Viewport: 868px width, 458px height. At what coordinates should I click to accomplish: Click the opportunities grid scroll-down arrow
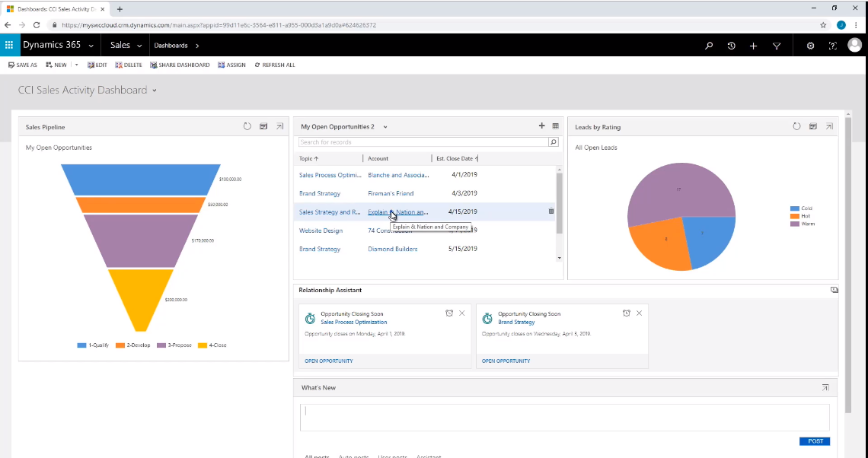click(559, 258)
